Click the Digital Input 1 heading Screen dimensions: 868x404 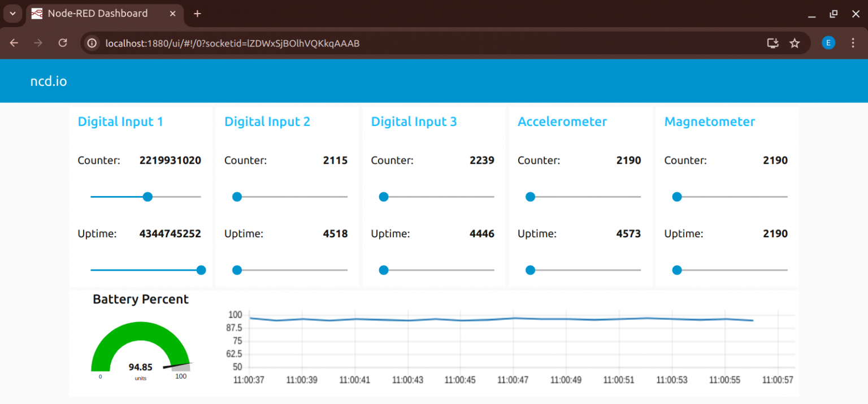pyautogui.click(x=120, y=121)
